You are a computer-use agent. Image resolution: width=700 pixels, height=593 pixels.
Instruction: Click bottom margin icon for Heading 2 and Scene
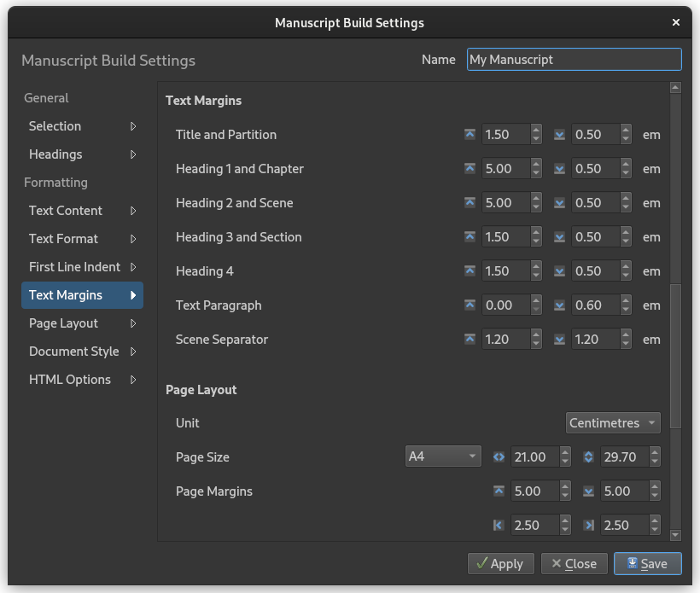(559, 202)
